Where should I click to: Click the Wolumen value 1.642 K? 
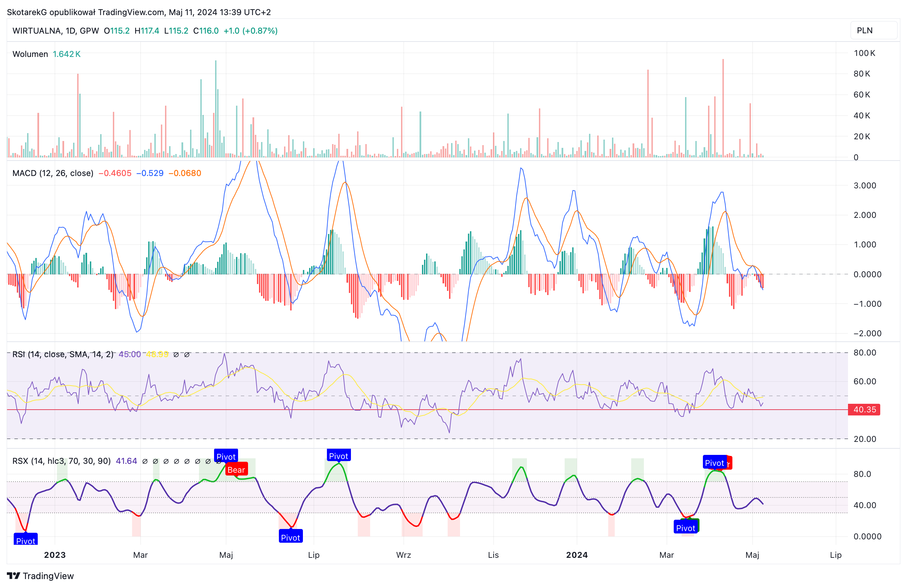(x=67, y=54)
